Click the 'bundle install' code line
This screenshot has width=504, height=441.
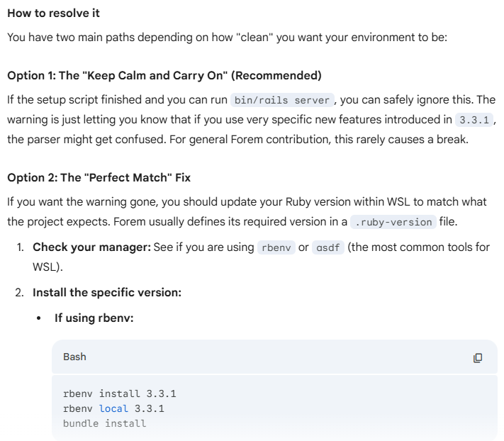104,424
